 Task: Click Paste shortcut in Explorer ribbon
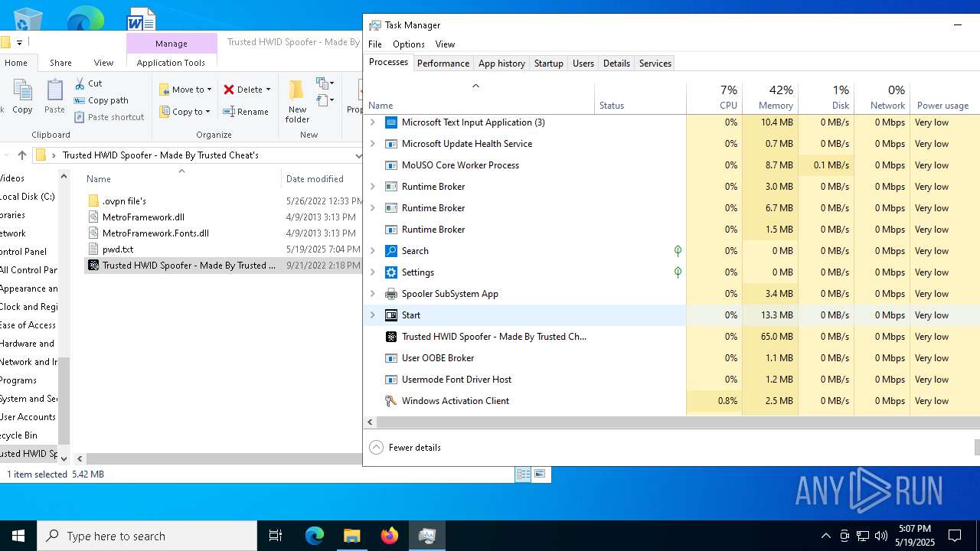pos(109,117)
